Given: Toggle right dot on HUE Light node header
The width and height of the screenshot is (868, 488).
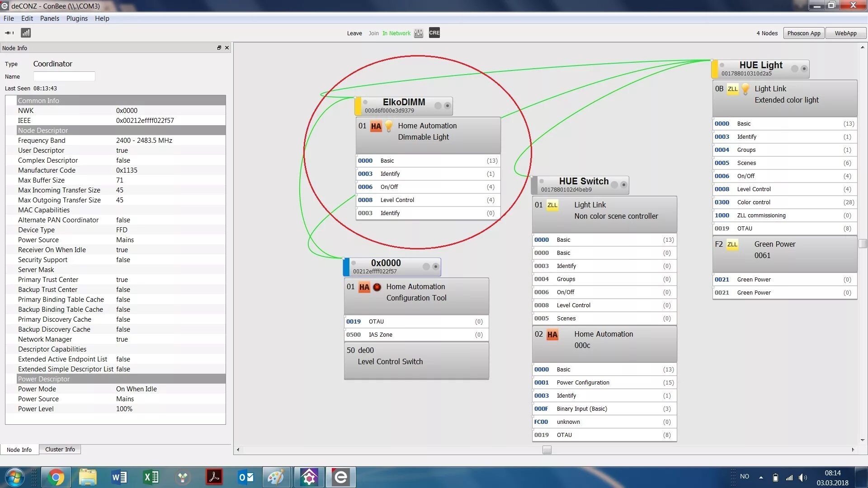Looking at the screenshot, I should pos(804,69).
